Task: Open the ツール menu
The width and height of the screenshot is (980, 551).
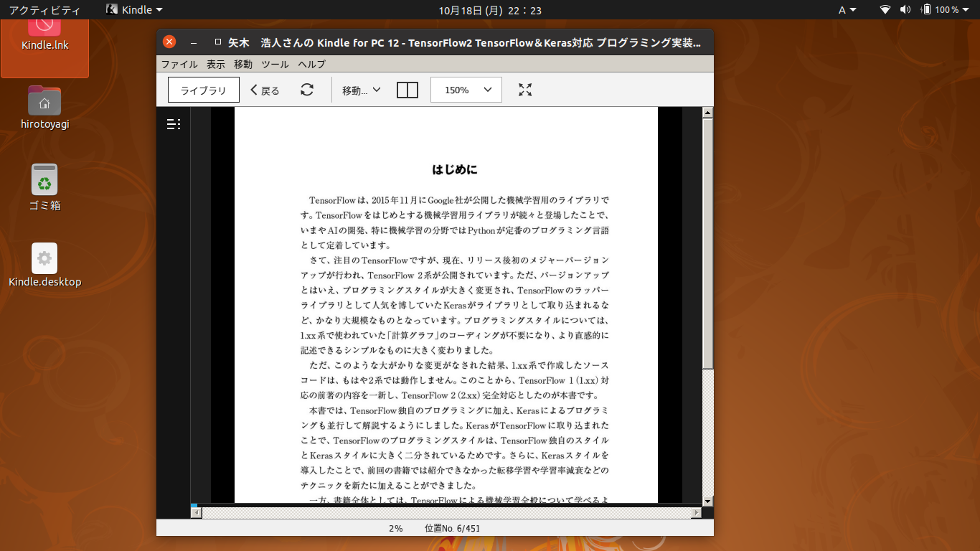Action: click(275, 64)
